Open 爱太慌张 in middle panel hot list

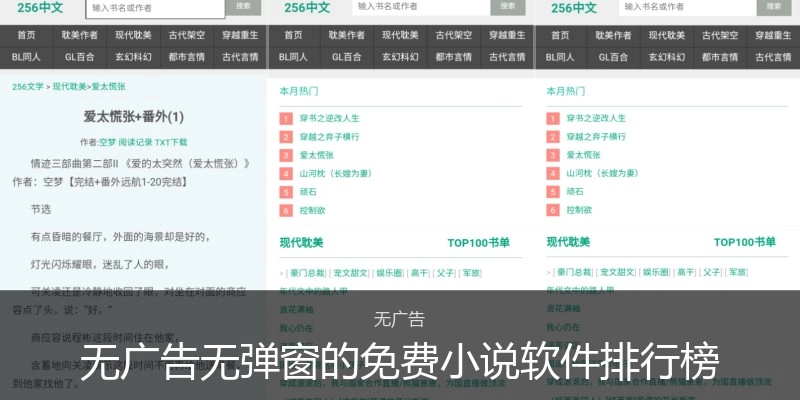click(x=317, y=155)
